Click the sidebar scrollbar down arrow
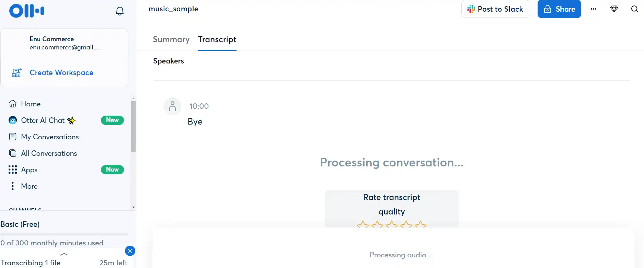Viewport: 644px width, 268px height. click(x=133, y=207)
